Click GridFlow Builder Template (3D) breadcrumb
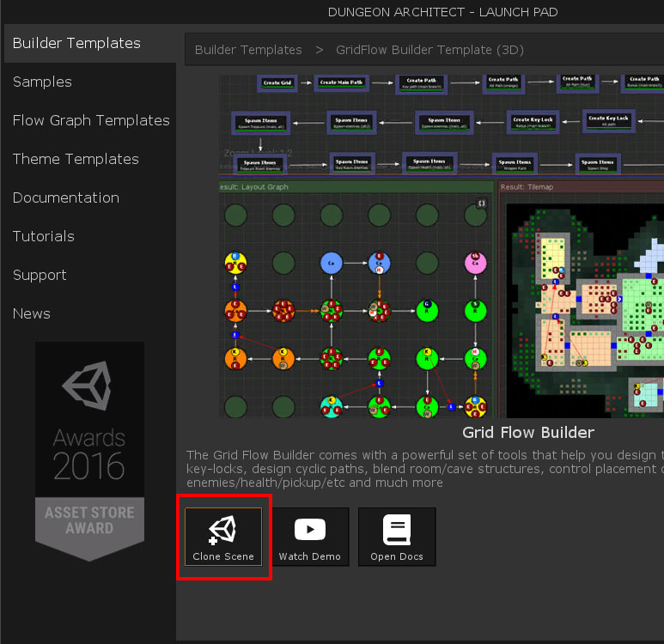The height and width of the screenshot is (644, 664). pyautogui.click(x=429, y=50)
